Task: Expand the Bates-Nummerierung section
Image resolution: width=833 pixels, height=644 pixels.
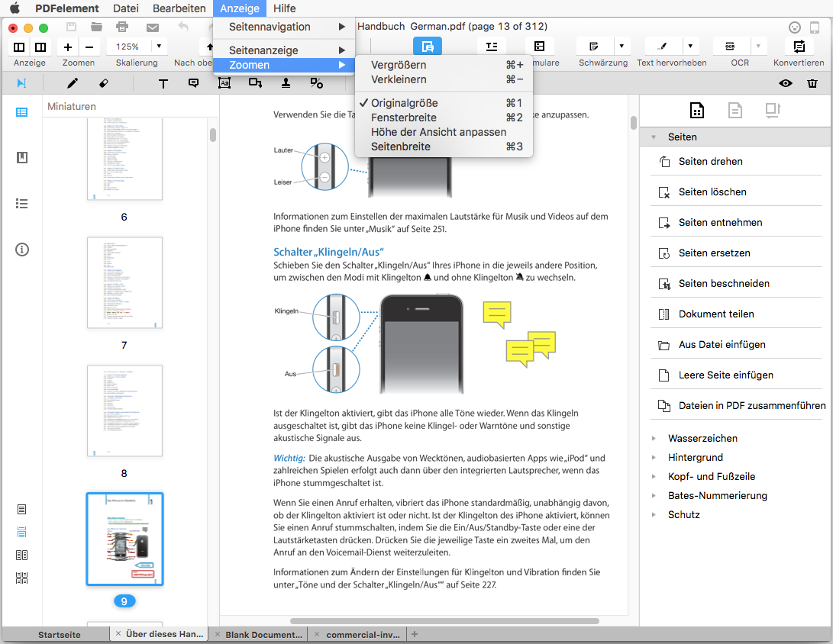Action: pyautogui.click(x=654, y=496)
